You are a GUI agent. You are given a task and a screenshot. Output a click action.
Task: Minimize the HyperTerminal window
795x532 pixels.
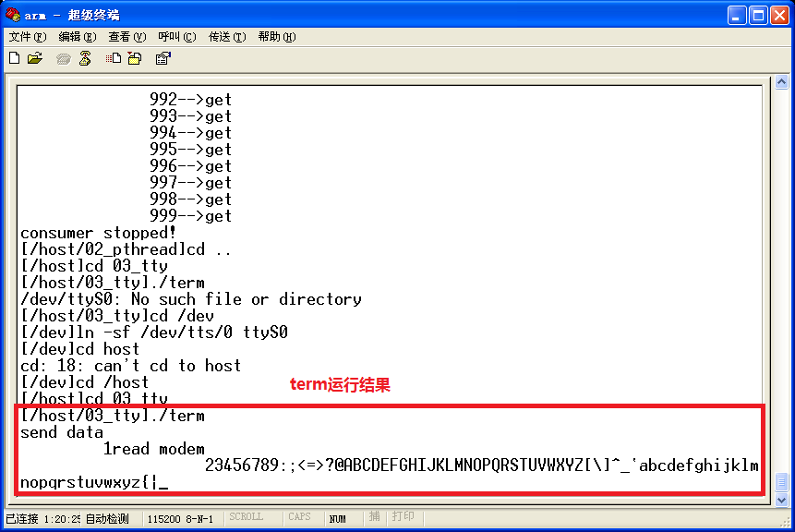click(x=737, y=15)
